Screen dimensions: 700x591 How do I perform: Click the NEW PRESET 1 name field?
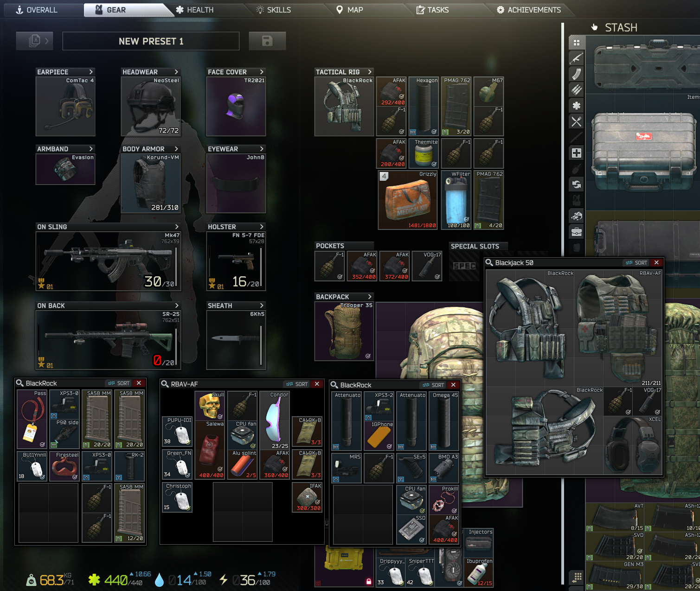coord(150,41)
